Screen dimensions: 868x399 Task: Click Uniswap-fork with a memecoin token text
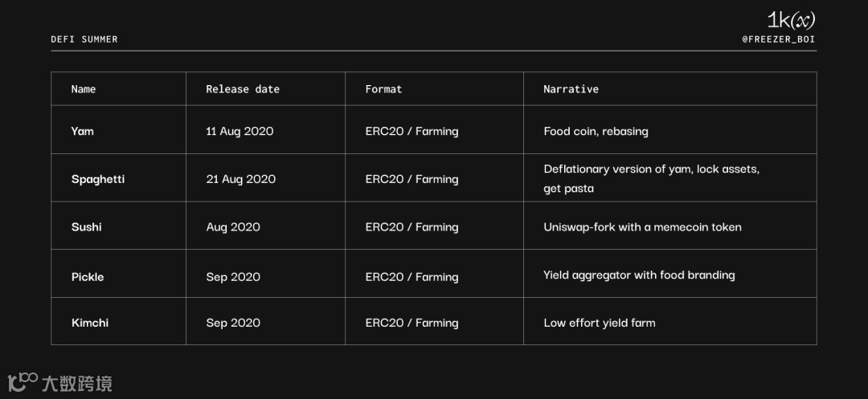[642, 227]
